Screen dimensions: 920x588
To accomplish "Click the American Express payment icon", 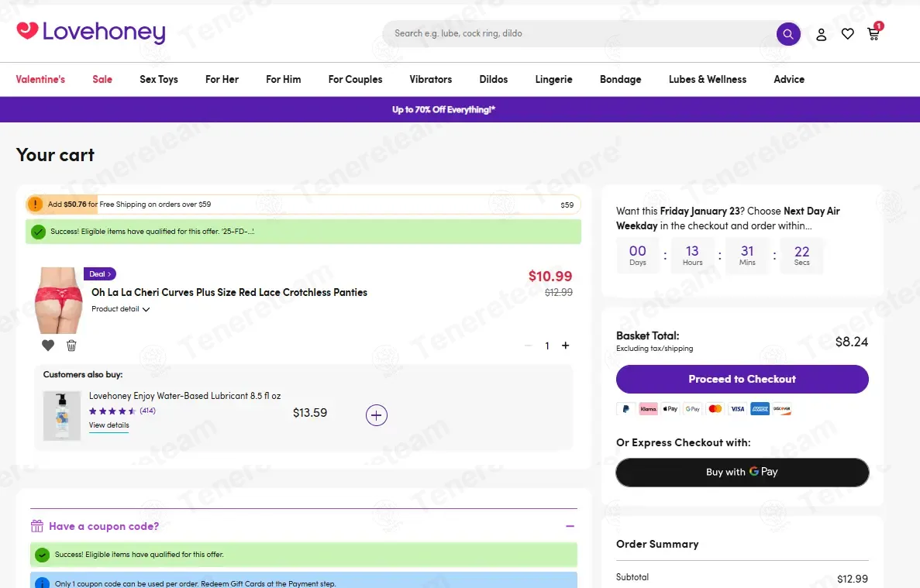I will [760, 409].
